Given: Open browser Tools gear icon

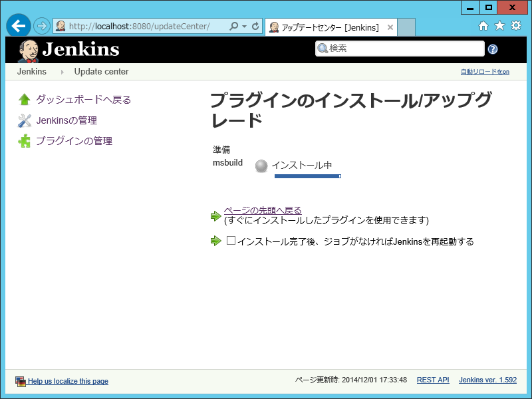Looking at the screenshot, I should [516, 25].
